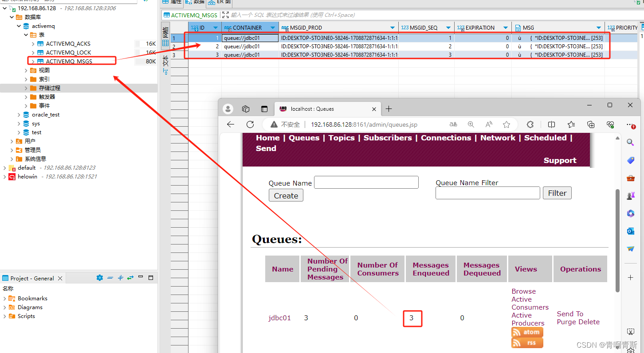
Task: Open Edge sidebar games chess icon
Action: tap(630, 195)
